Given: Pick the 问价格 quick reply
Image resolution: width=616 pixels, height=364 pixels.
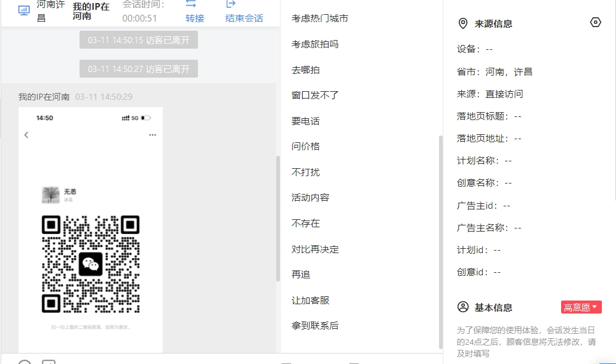Looking at the screenshot, I should pyautogui.click(x=306, y=147).
